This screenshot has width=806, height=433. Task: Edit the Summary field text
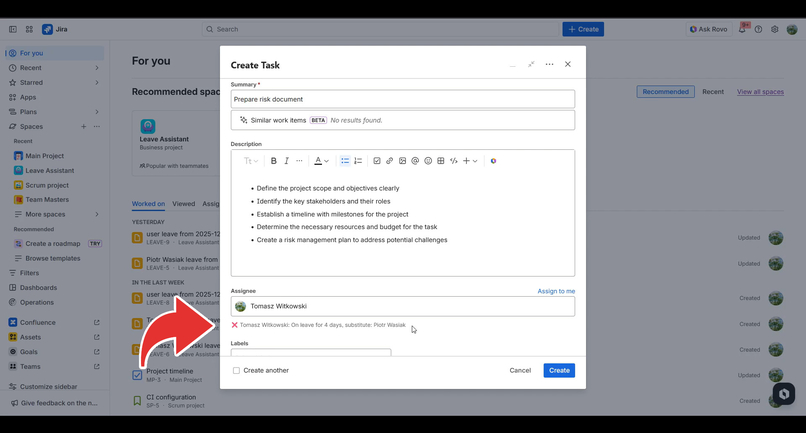click(x=402, y=99)
